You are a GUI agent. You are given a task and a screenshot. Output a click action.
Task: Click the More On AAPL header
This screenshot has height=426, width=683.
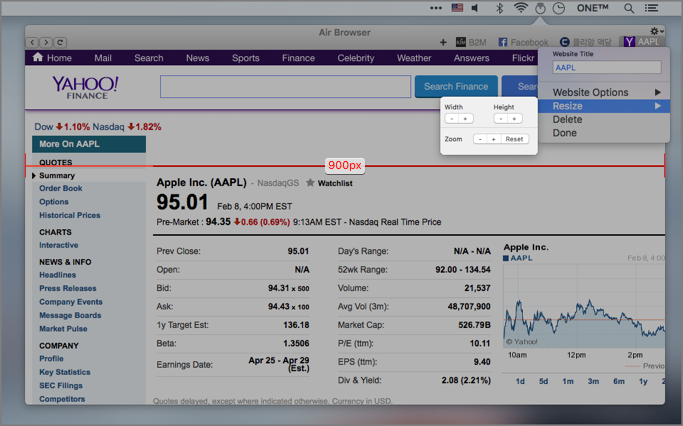[x=89, y=144]
